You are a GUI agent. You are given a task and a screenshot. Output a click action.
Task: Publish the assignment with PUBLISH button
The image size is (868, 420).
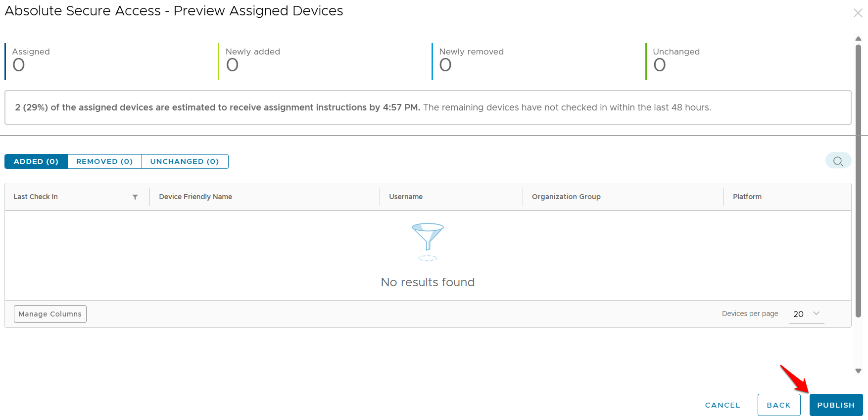836,405
